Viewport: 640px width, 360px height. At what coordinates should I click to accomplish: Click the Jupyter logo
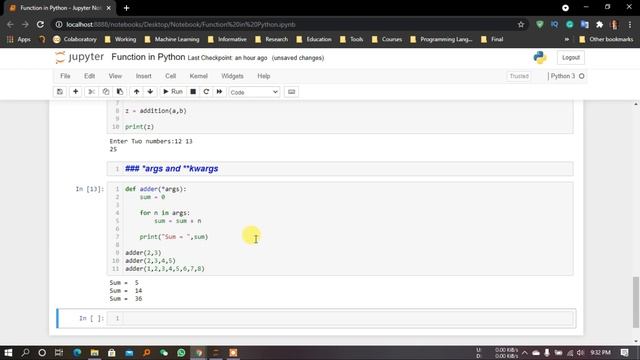coord(79,57)
